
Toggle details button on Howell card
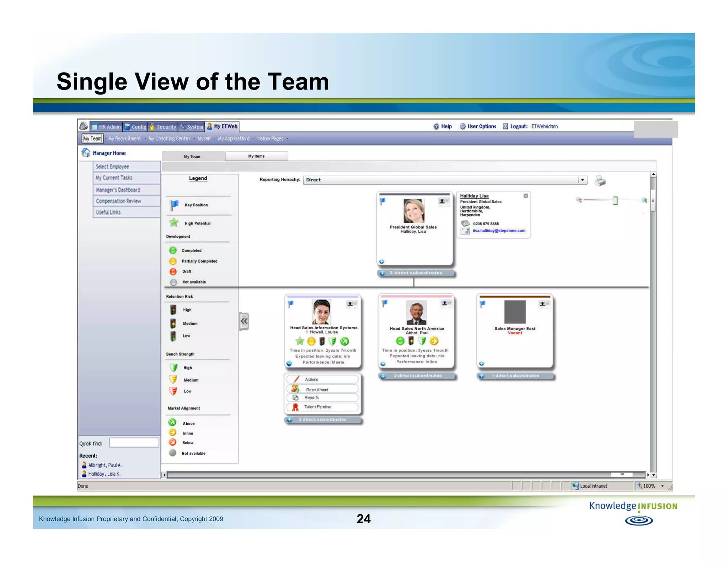pos(289,363)
